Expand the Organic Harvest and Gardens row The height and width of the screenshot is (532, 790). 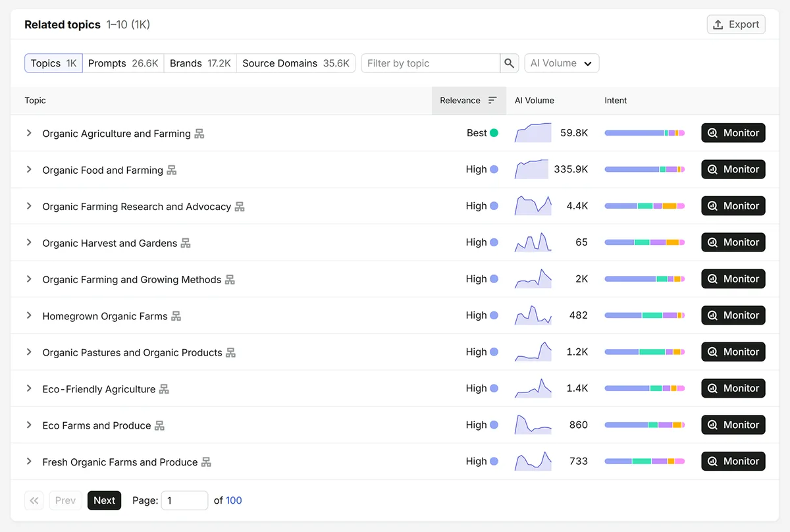click(29, 242)
